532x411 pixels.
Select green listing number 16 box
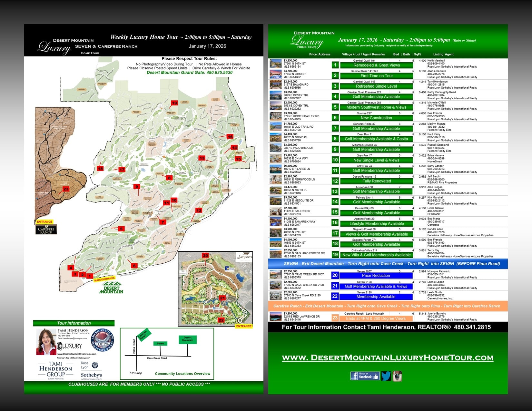tap(335, 222)
